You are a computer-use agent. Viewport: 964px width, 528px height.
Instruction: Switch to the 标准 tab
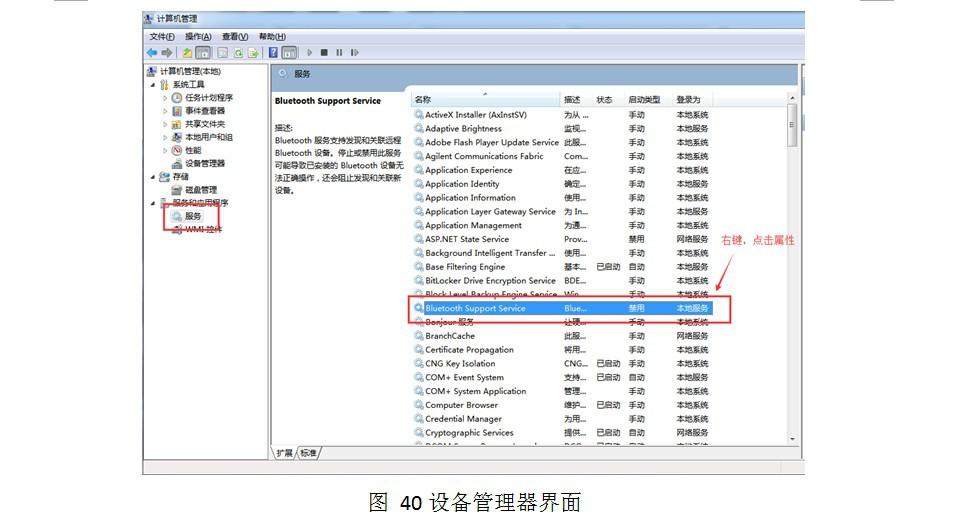click(309, 453)
